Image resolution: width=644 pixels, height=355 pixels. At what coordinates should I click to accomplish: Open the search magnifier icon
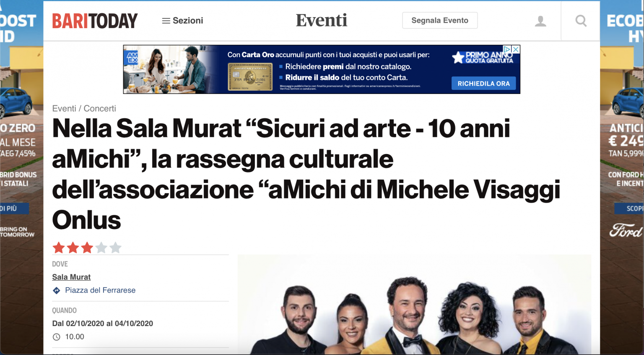(581, 21)
